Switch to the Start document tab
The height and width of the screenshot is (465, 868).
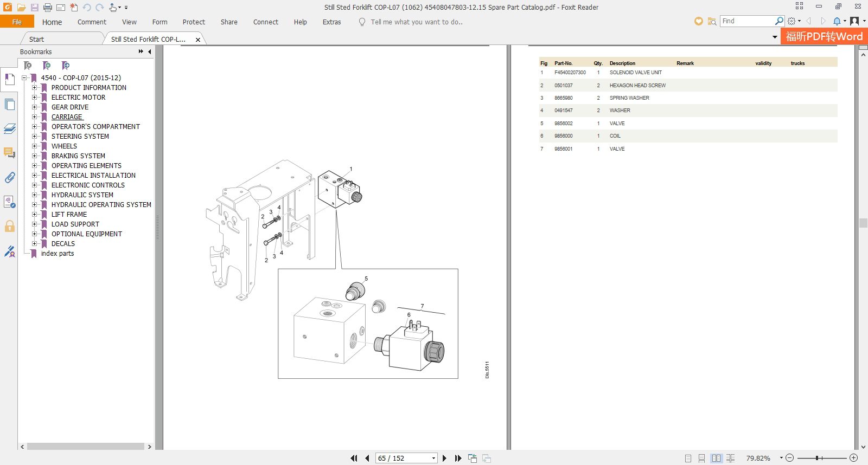(x=36, y=39)
